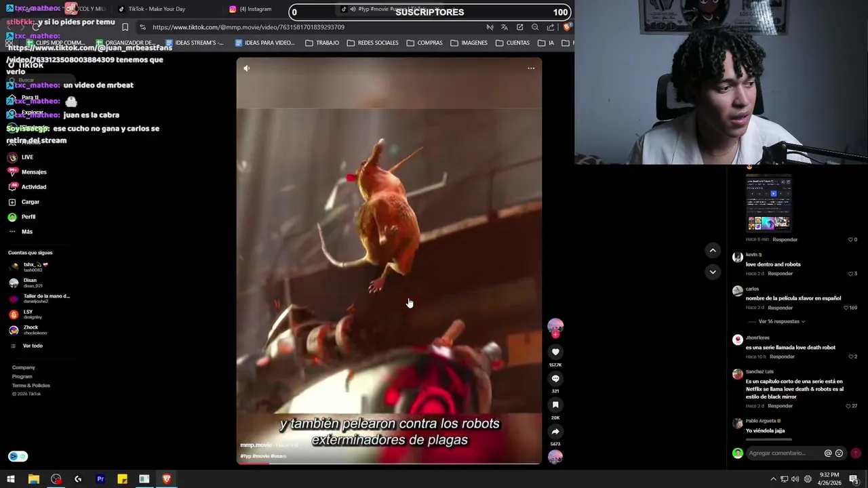Open File Explorer from the taskbar
The image size is (868, 488).
(x=33, y=479)
